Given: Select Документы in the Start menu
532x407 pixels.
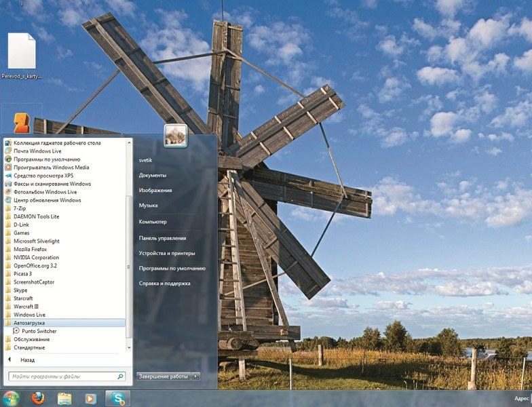Looking at the screenshot, I should click(x=153, y=175).
